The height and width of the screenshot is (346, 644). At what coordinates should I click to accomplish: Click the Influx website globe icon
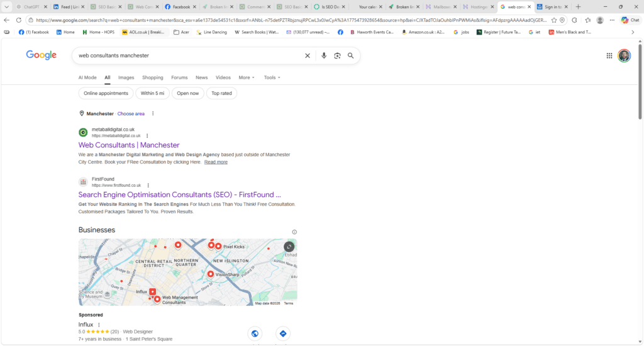pos(255,333)
